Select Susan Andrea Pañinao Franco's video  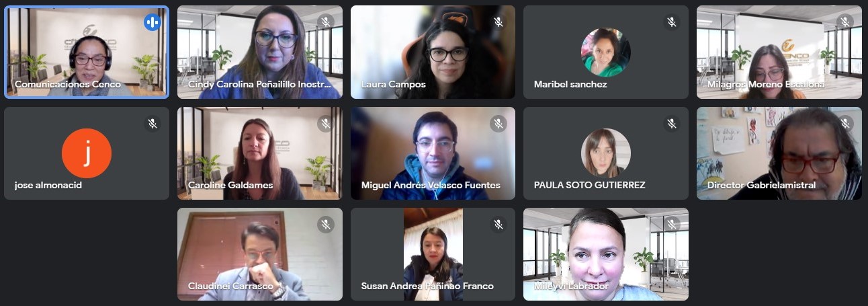433,254
